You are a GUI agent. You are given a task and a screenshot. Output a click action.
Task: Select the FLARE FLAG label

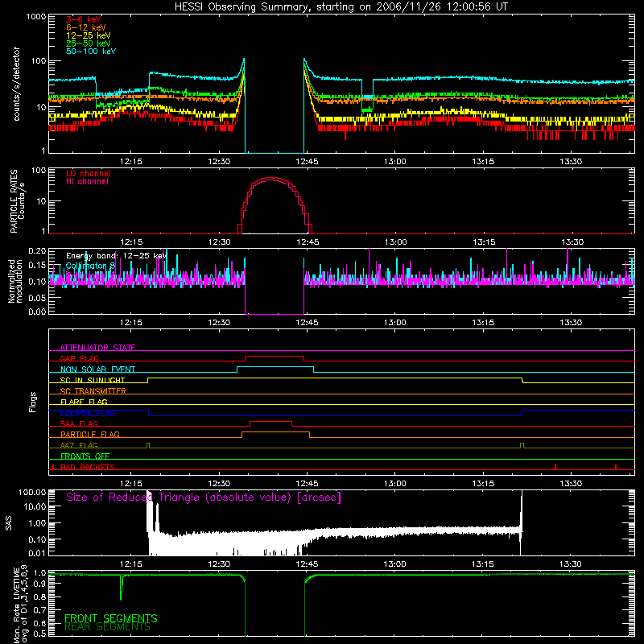(84, 402)
